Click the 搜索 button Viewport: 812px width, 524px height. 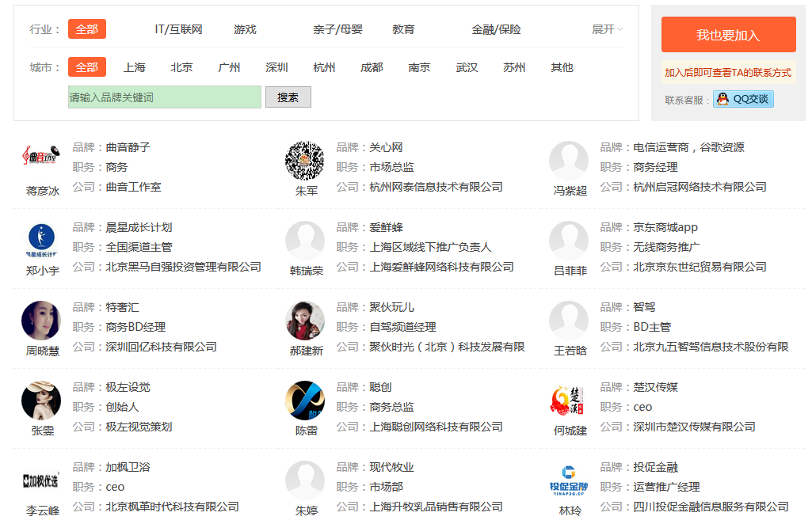(x=288, y=97)
